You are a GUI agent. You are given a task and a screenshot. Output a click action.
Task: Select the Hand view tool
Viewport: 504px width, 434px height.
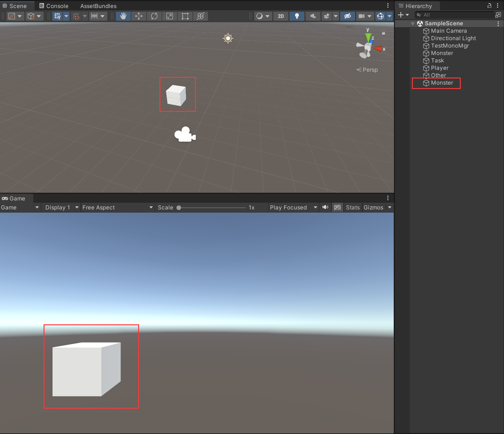pyautogui.click(x=123, y=16)
